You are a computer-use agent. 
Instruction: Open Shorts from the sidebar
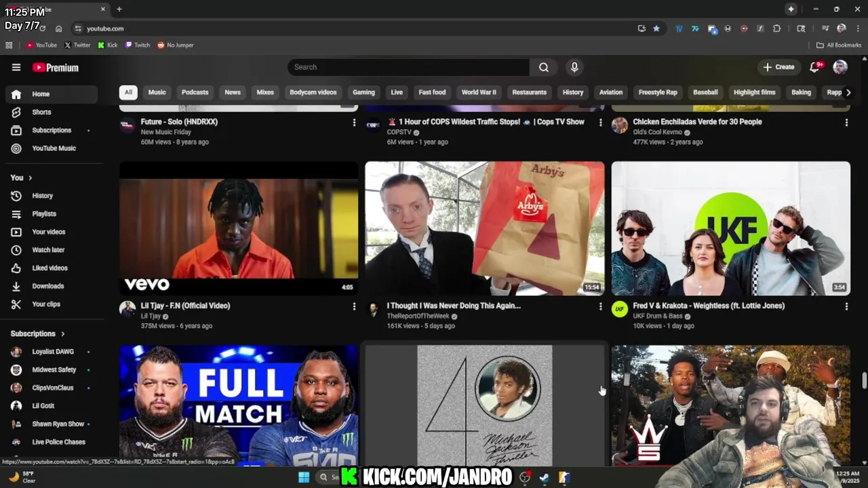tap(51, 112)
